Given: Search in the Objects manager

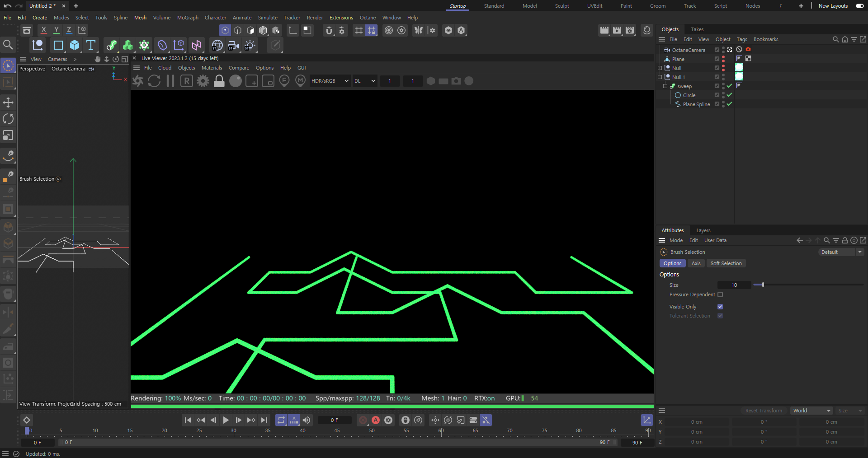Looking at the screenshot, I should click(x=835, y=39).
